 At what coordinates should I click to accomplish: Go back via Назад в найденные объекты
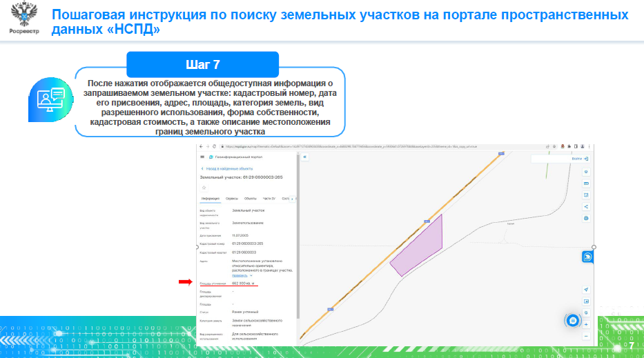click(226, 169)
